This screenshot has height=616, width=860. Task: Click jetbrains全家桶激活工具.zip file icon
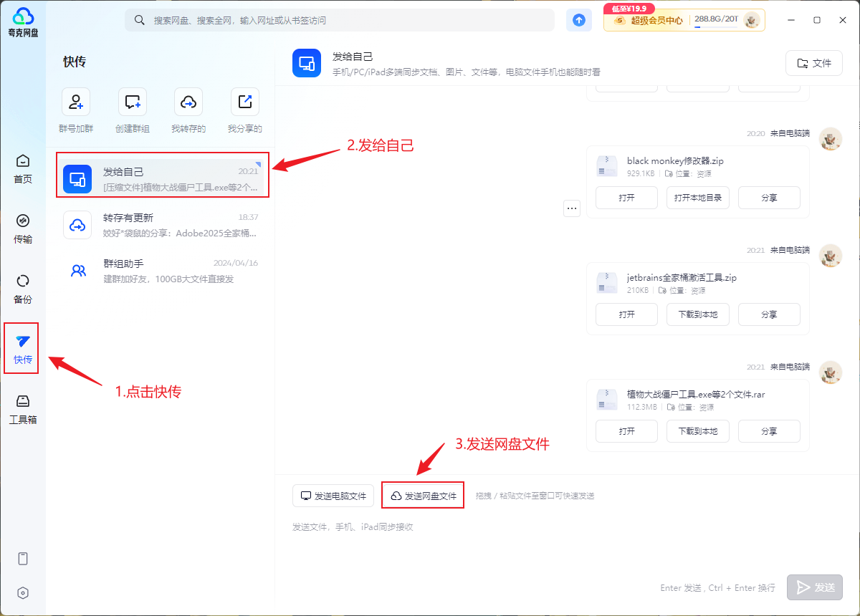click(607, 283)
